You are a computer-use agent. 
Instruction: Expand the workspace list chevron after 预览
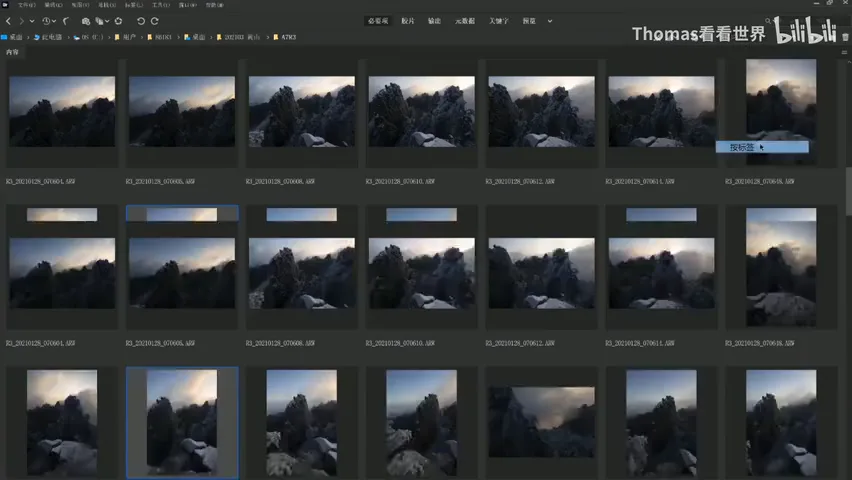pos(550,21)
